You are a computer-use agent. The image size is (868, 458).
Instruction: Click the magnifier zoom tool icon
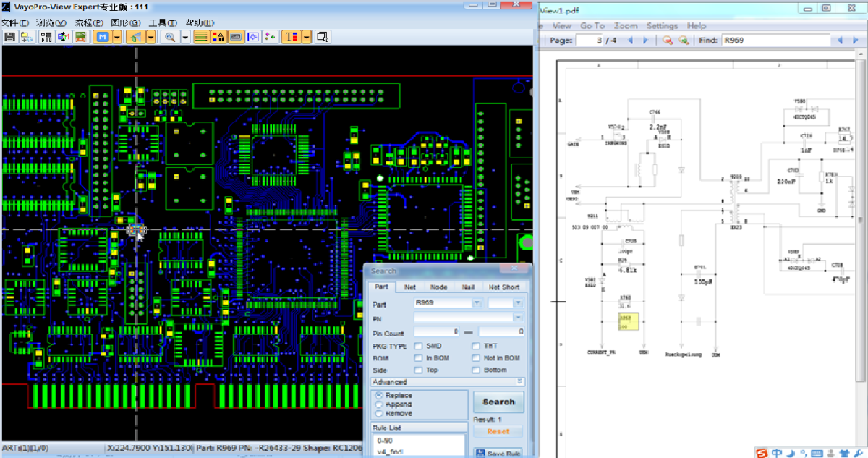pos(171,37)
